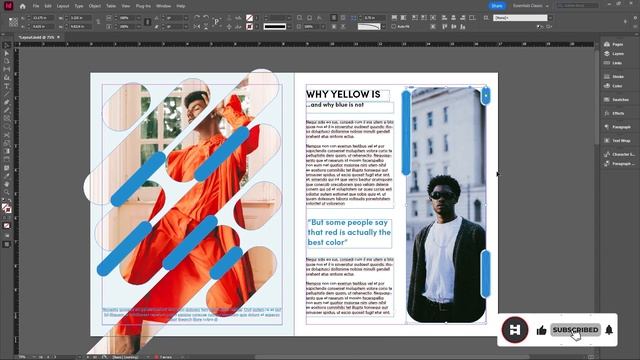Open the File menu
Image resolution: width=640 pixels, height=360 pixels.
click(x=36, y=6)
